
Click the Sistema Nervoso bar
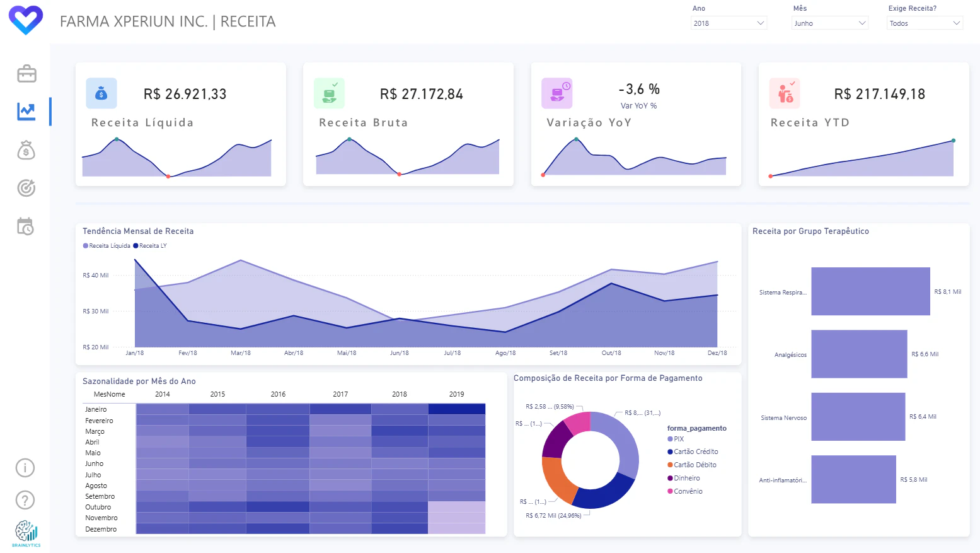tap(858, 417)
